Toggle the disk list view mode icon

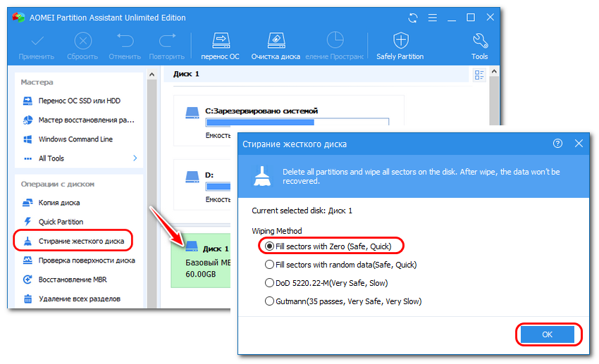coord(479,75)
